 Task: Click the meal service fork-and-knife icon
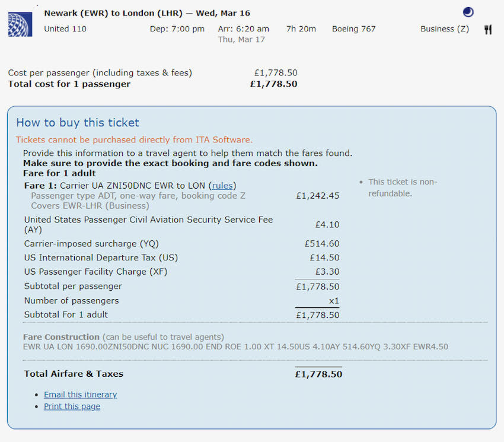[x=488, y=30]
